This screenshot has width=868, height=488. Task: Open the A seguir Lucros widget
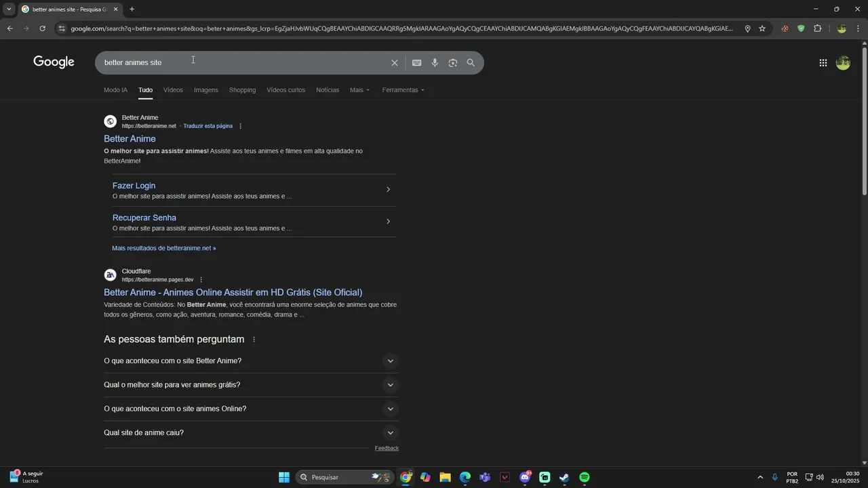[x=27, y=477]
